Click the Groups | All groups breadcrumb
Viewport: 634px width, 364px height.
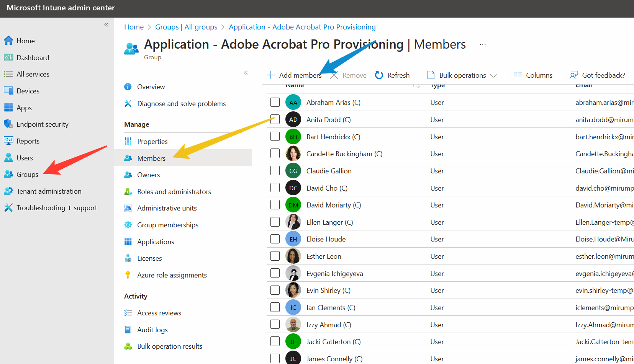pos(186,27)
